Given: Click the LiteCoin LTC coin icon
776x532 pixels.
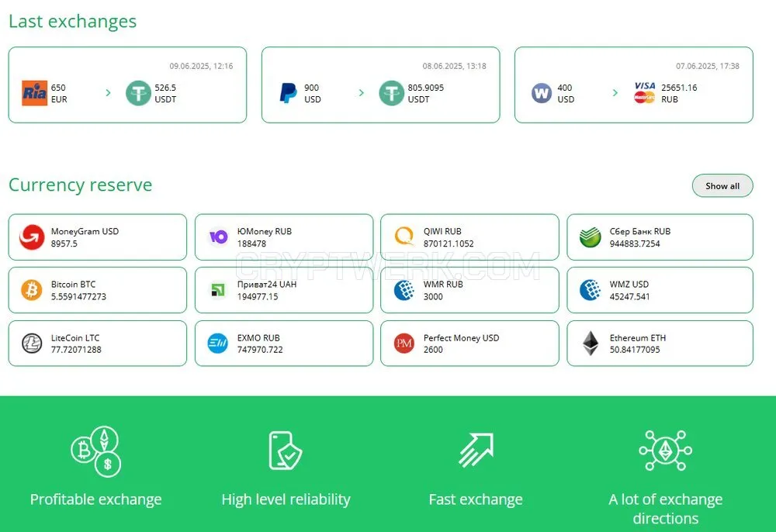Looking at the screenshot, I should click(x=32, y=343).
